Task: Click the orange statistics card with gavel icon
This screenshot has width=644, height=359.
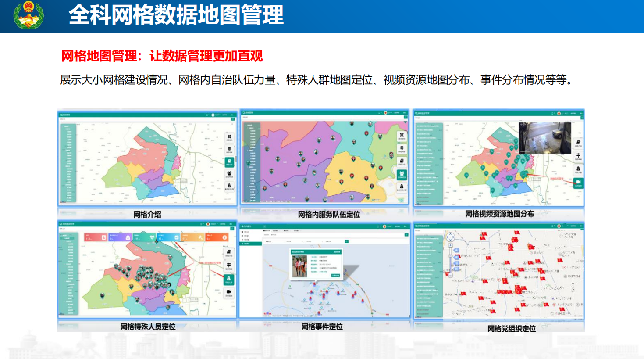Action: click(193, 237)
